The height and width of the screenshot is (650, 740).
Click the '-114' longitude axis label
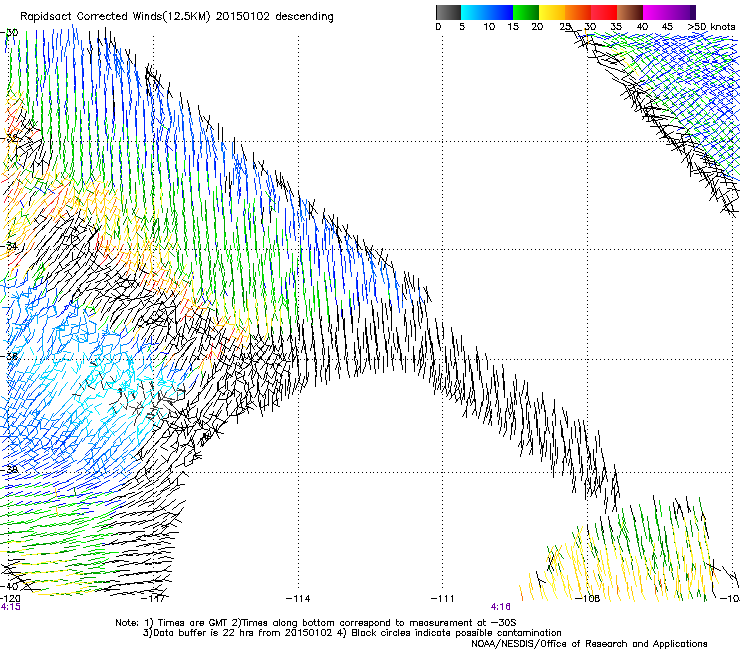pyautogui.click(x=298, y=599)
